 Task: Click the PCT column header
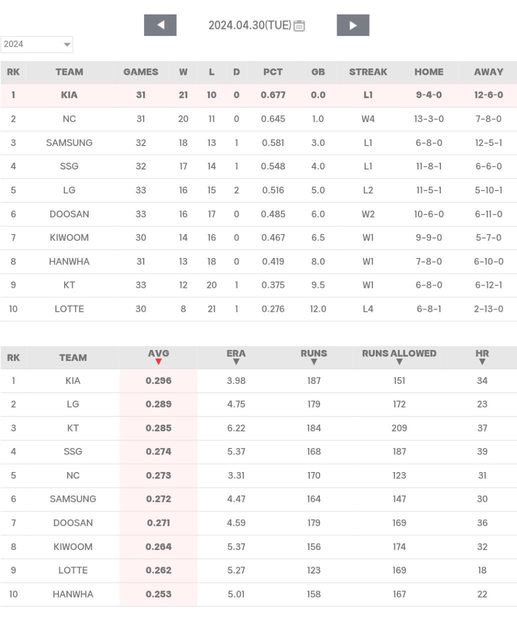tap(273, 72)
